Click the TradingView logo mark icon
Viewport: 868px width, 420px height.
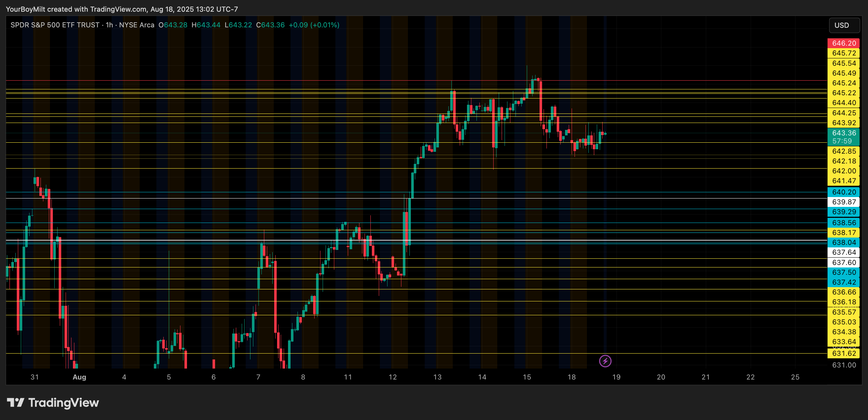15,402
